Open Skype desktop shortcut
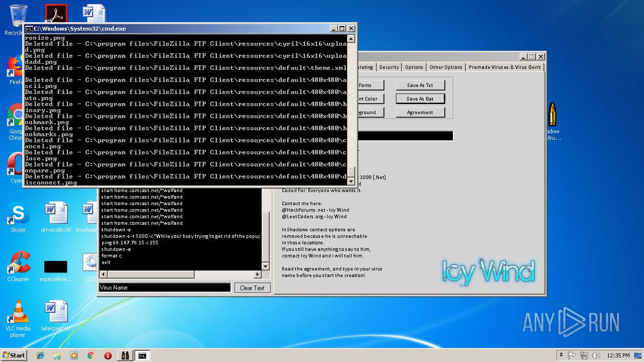Screen dimensions: 644x362 (18, 218)
